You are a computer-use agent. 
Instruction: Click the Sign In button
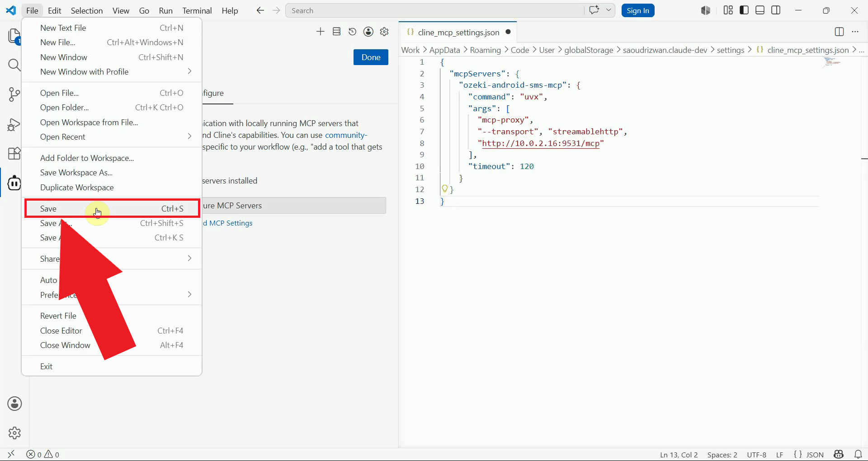(638, 10)
